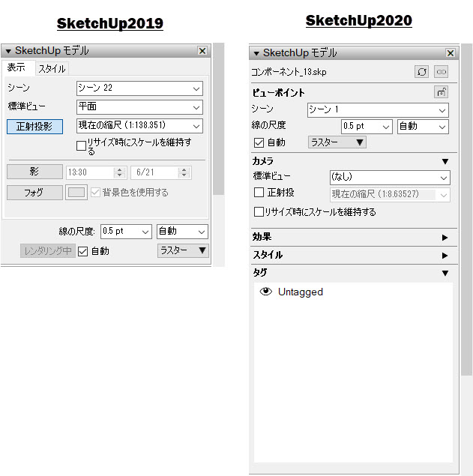Switch to the 表示 tab

coord(16,67)
